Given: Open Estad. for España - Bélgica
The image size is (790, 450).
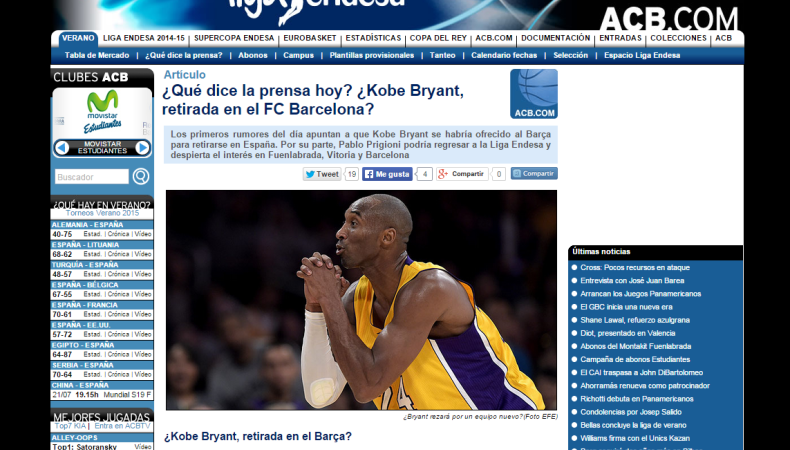Looking at the screenshot, I should tap(93, 294).
